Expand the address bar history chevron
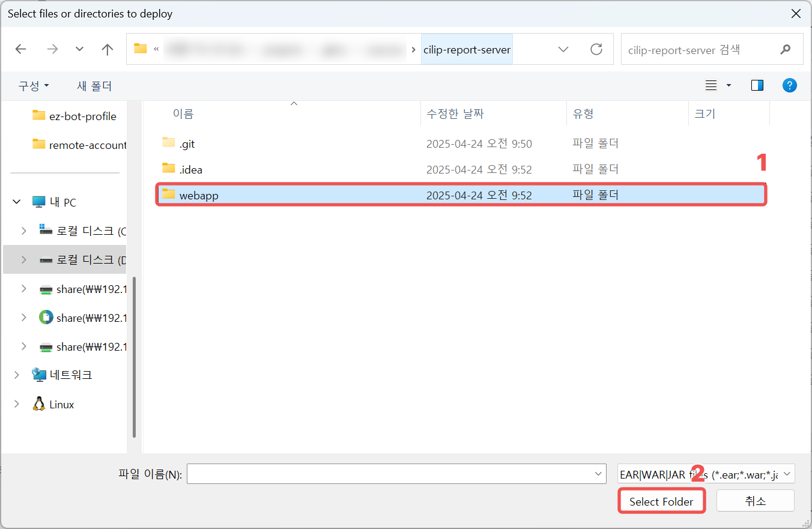Viewport: 812px width, 529px height. click(563, 49)
